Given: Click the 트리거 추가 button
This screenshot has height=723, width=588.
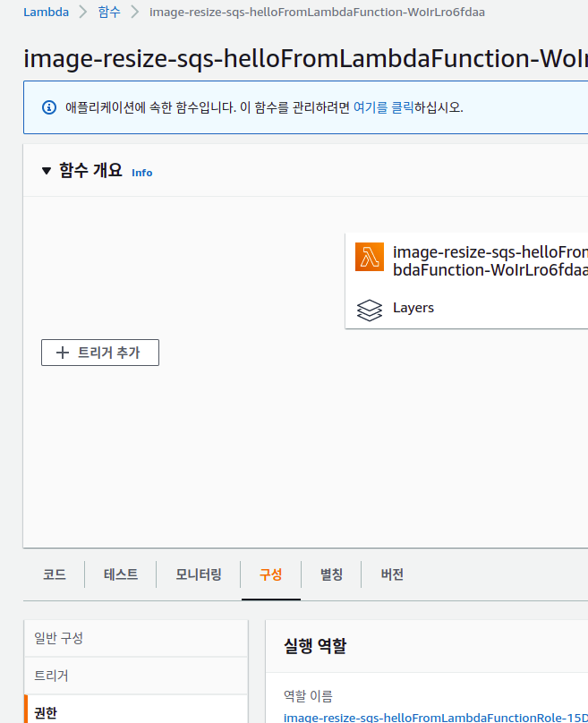Looking at the screenshot, I should point(100,353).
